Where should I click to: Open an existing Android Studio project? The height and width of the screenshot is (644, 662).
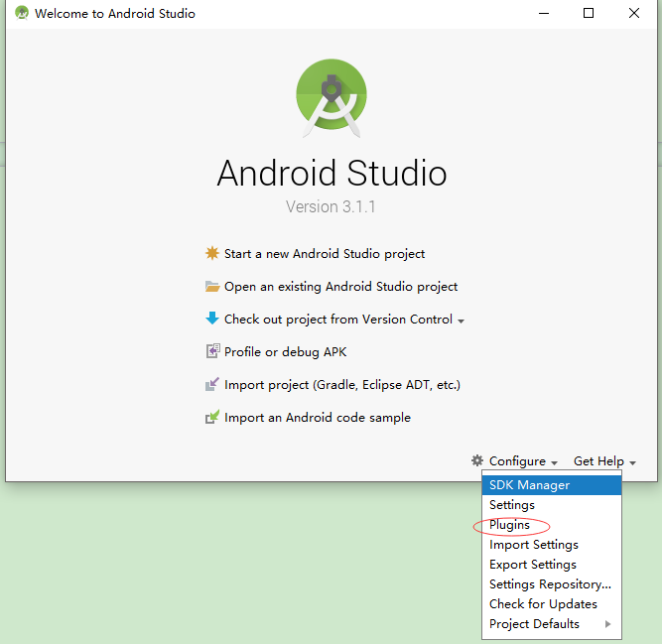pos(340,287)
